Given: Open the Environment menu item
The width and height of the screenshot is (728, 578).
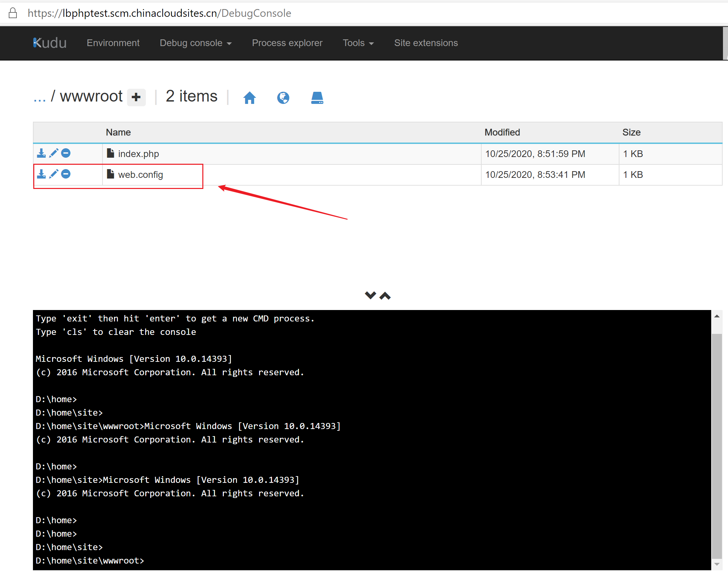Looking at the screenshot, I should (x=113, y=43).
